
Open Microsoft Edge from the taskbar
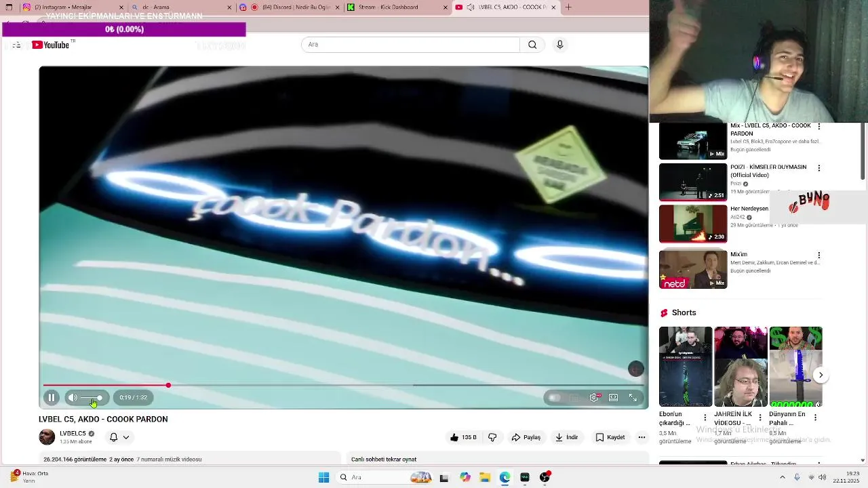coord(505,477)
